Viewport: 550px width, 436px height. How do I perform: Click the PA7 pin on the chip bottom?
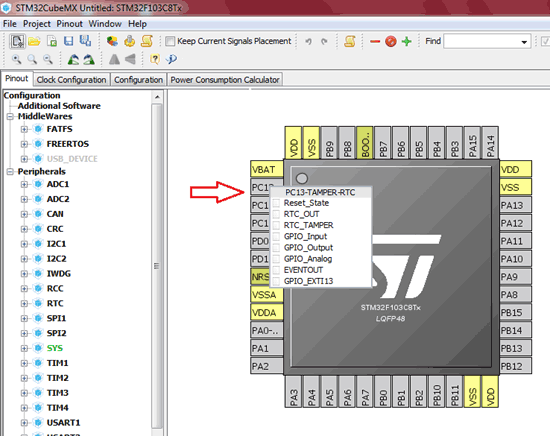pos(365,391)
